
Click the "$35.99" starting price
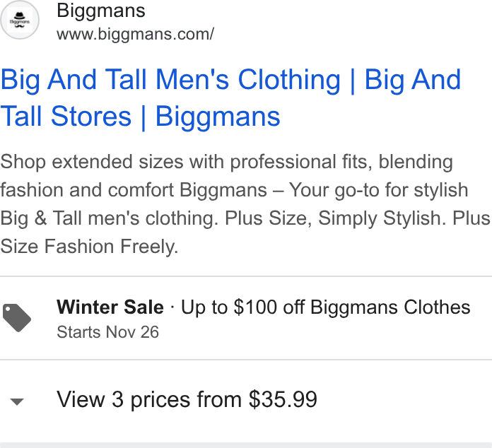pyautogui.click(x=283, y=399)
